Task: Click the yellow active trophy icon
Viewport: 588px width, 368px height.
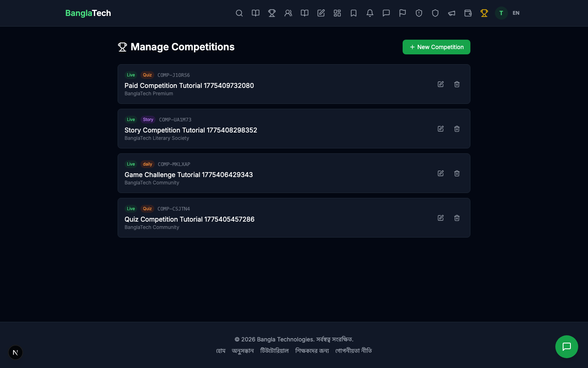Action: 484,13
